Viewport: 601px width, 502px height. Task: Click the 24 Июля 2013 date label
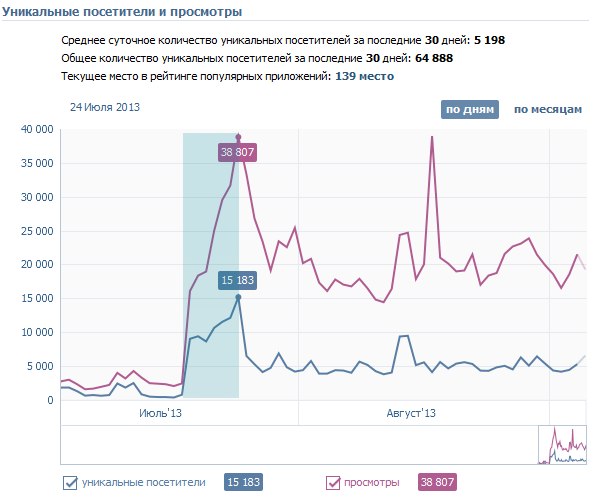point(104,106)
